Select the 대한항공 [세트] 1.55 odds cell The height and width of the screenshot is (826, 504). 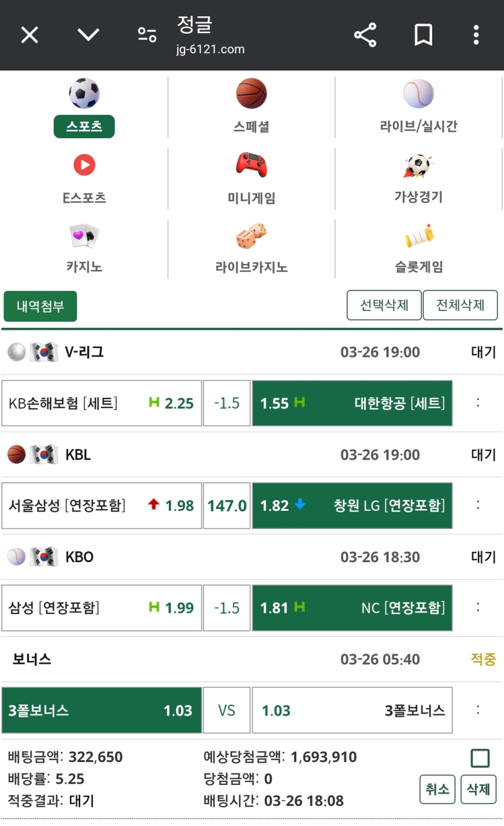352,403
